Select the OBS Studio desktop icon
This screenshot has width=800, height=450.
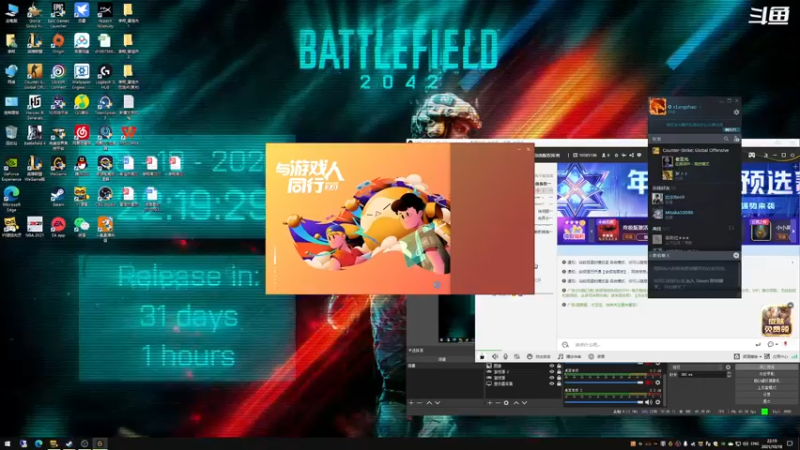pyautogui.click(x=105, y=197)
